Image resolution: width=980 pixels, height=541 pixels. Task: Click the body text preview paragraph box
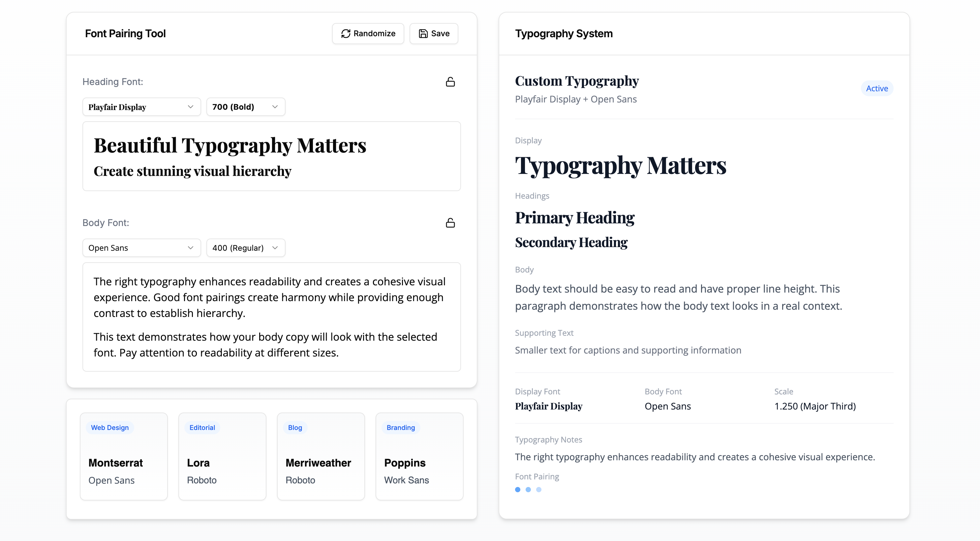(271, 317)
